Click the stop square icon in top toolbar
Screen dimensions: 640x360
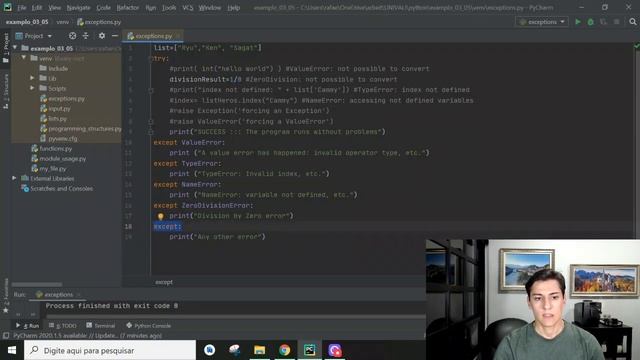click(x=616, y=22)
